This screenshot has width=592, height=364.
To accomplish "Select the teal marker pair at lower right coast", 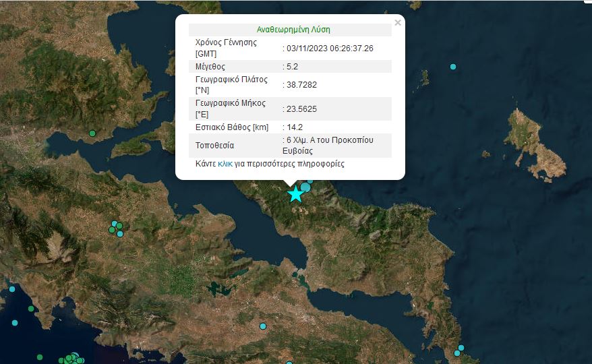I will pos(459,351).
